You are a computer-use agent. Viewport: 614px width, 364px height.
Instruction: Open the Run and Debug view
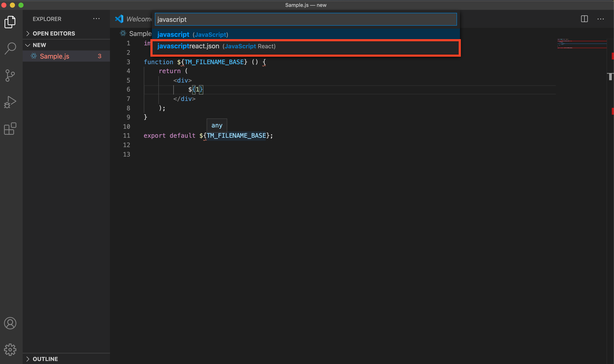click(x=10, y=102)
